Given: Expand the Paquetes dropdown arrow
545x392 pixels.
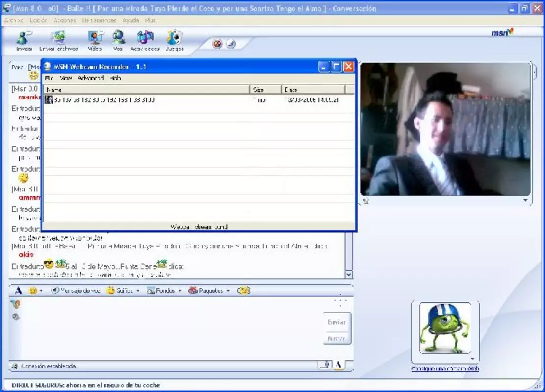Looking at the screenshot, I should click(x=228, y=291).
